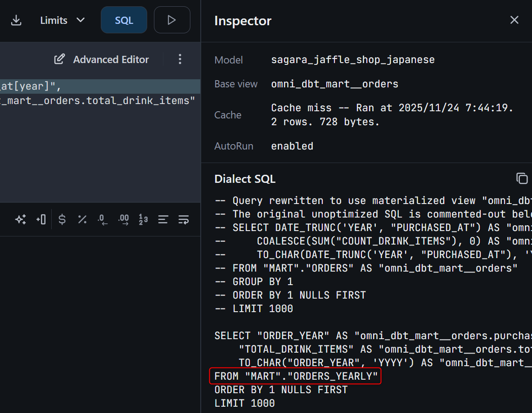Add a new column
The image size is (532, 413).
pyautogui.click(x=41, y=219)
